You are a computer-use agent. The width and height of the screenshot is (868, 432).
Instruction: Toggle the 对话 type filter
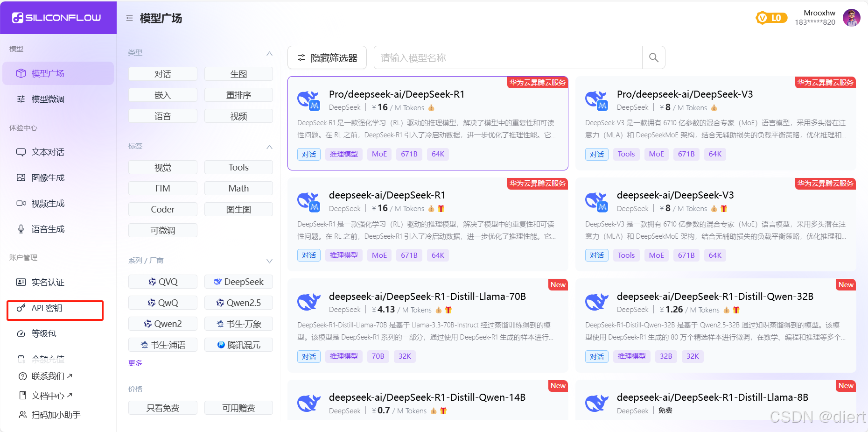point(163,74)
